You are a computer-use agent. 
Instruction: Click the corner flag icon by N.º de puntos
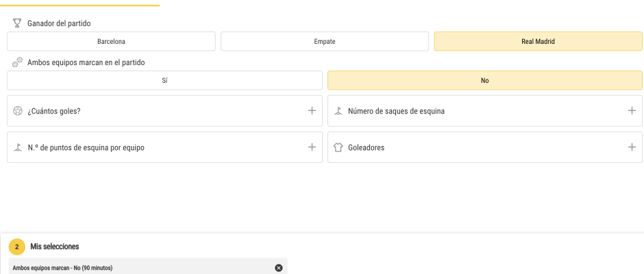[17, 147]
